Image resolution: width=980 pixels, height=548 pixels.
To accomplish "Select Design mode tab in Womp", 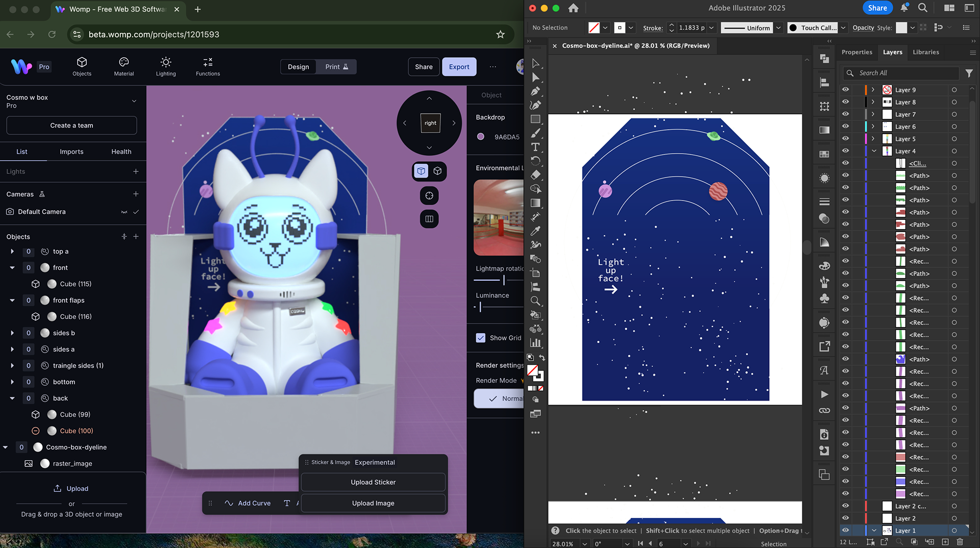I will (298, 67).
